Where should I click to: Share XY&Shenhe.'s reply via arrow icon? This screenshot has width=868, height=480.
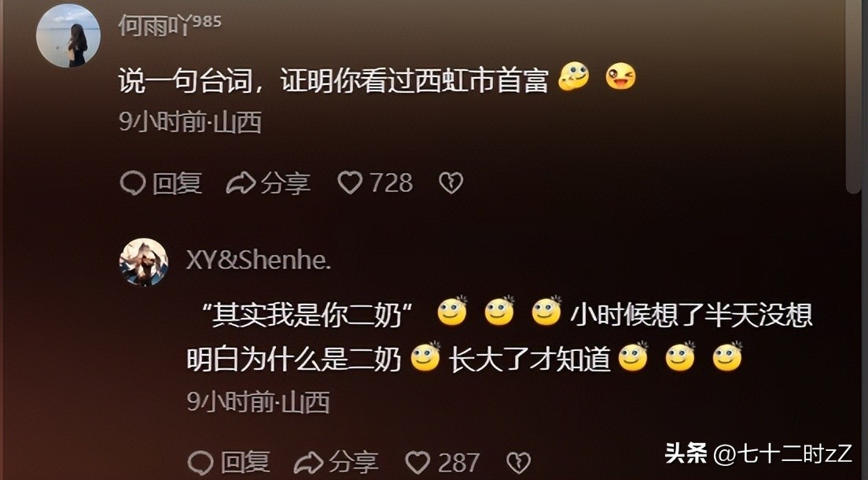tap(308, 462)
